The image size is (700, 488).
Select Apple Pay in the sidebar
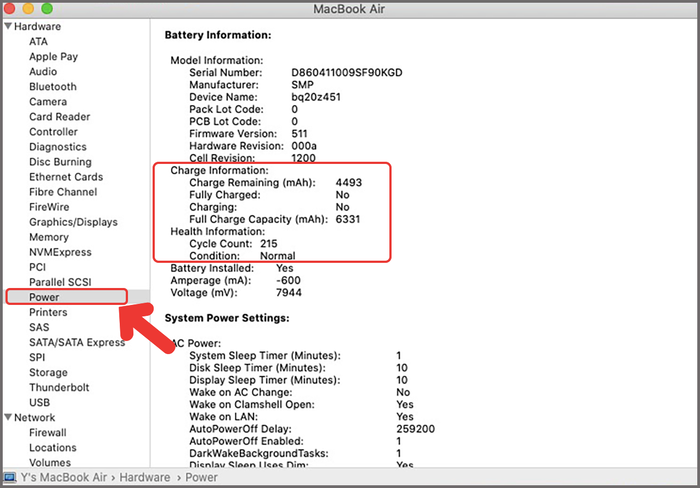tap(54, 57)
